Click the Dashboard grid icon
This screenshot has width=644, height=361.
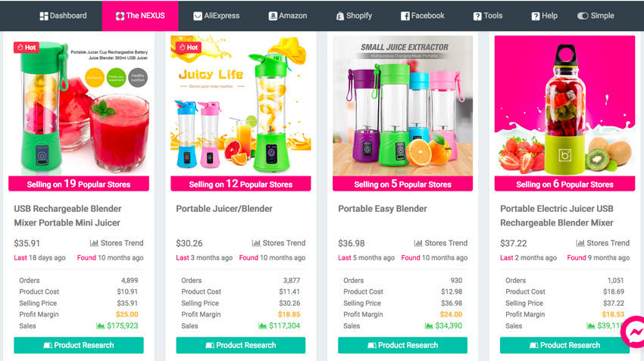(43, 16)
